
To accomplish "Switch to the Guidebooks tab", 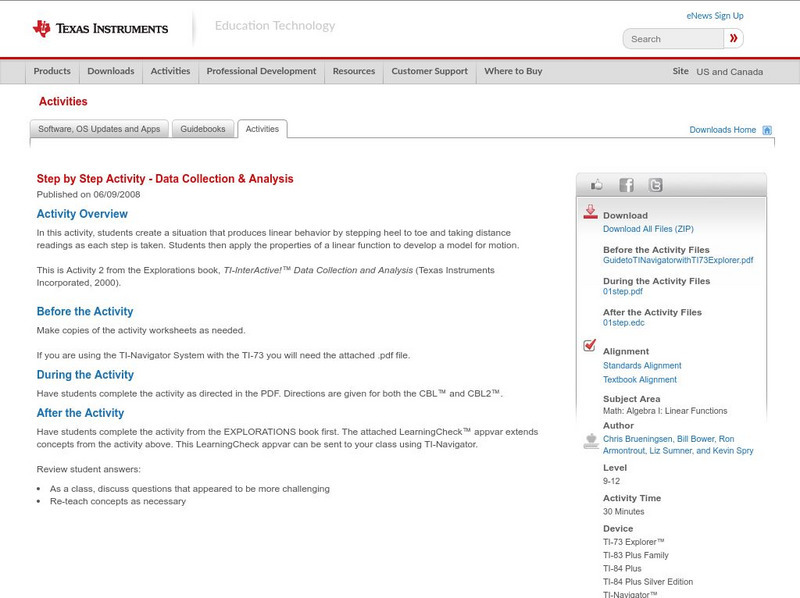I will (203, 129).
